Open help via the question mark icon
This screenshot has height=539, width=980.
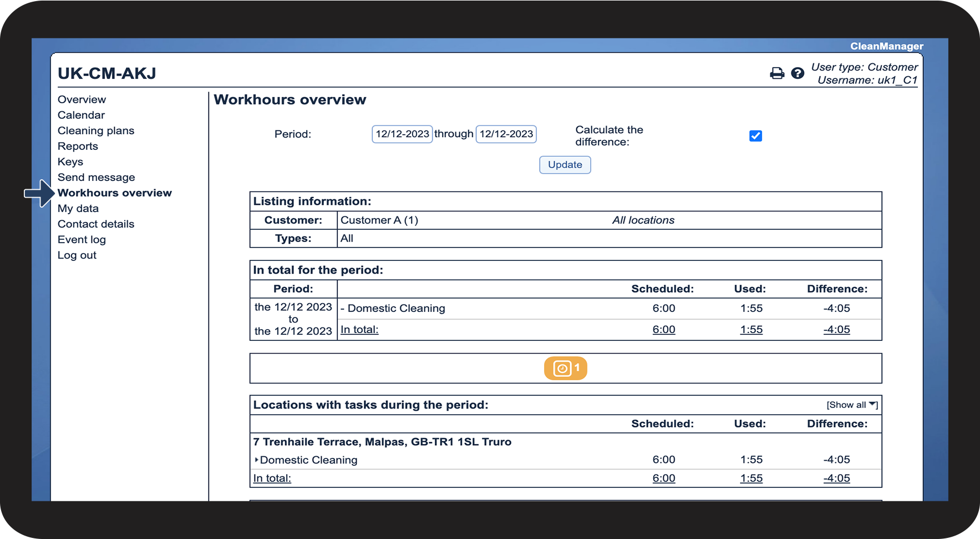click(798, 73)
